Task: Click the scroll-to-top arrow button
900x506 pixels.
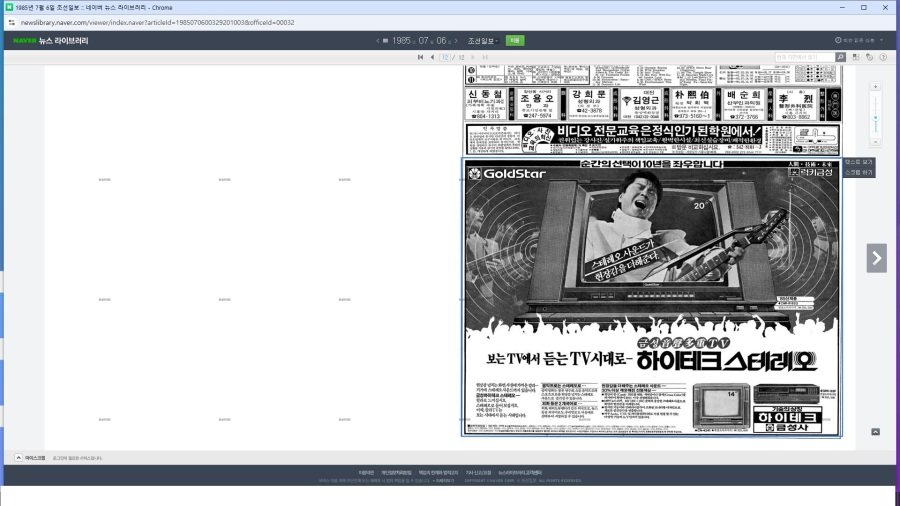Action: click(875, 431)
